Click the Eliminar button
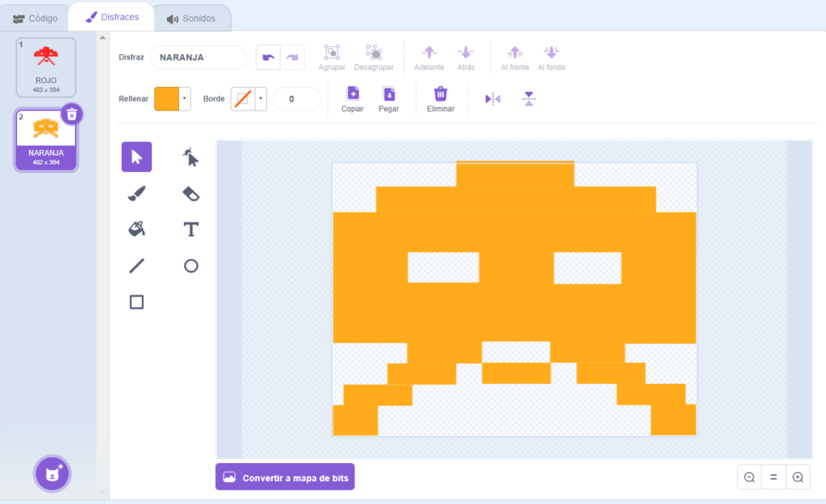This screenshot has height=504, width=826. point(440,99)
